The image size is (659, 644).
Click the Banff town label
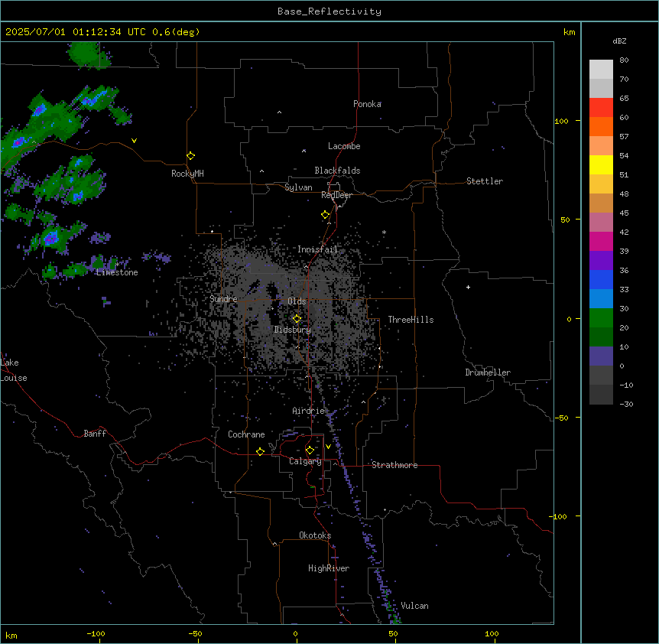point(95,434)
